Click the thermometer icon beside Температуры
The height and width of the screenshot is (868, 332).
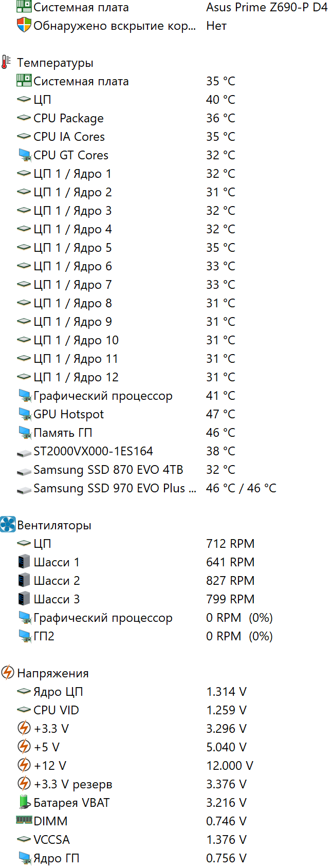click(x=6, y=63)
